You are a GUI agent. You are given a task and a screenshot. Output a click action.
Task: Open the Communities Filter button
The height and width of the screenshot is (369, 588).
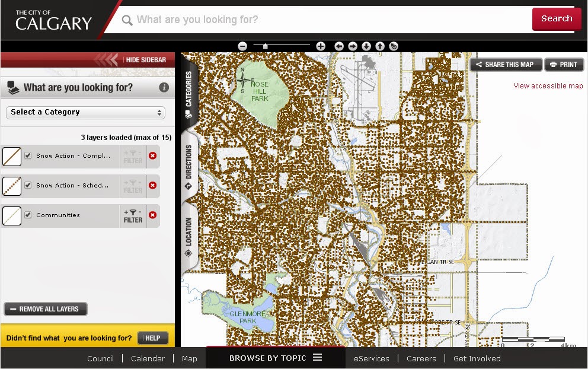click(x=133, y=216)
